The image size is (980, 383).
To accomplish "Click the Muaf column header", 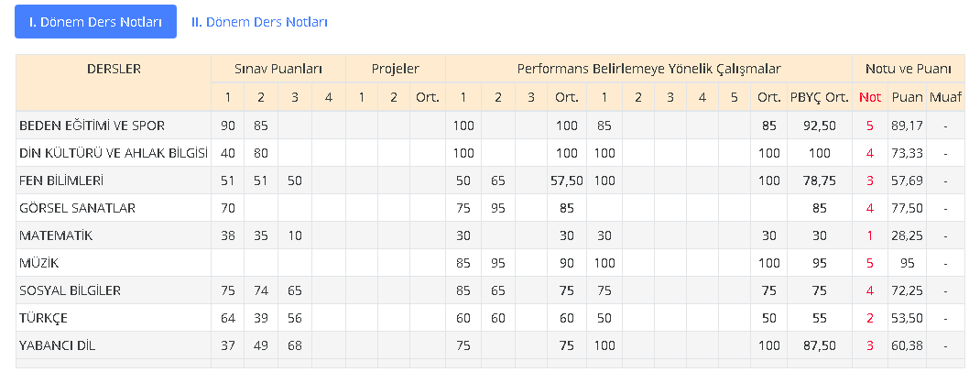I will click(x=945, y=97).
